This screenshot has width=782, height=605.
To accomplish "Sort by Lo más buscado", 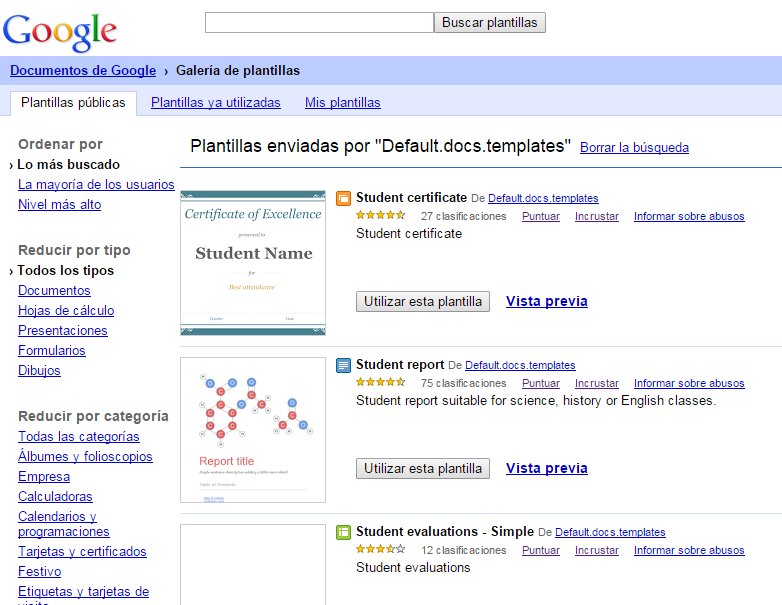I will click(68, 165).
